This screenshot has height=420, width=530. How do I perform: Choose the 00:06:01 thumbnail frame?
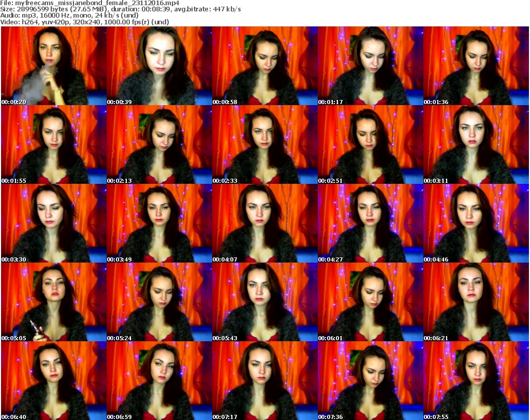pyautogui.click(x=370, y=302)
